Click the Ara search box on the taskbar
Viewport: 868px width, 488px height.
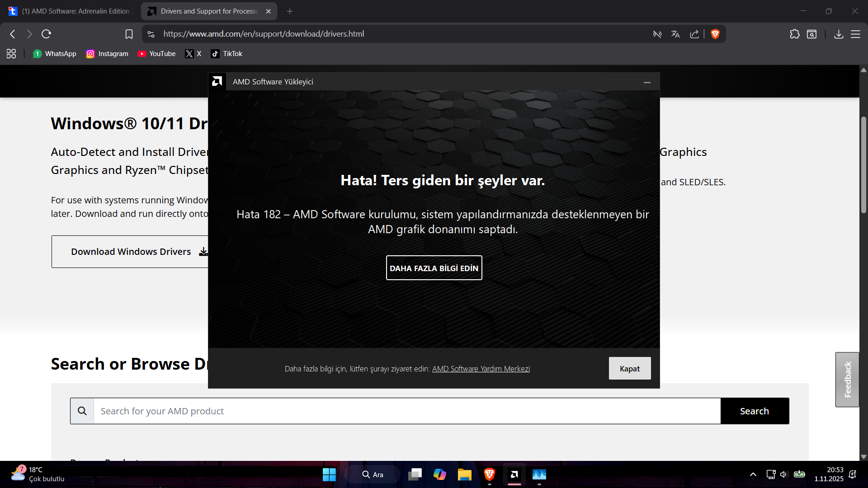pos(373,474)
